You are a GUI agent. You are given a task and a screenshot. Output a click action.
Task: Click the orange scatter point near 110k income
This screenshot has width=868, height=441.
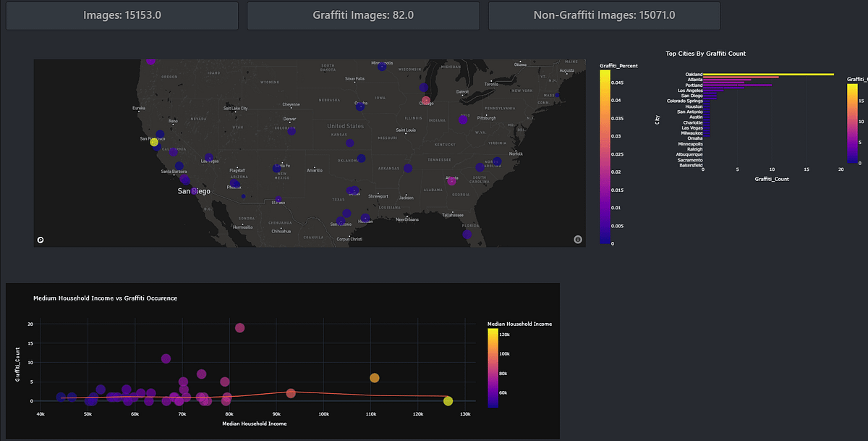tap(375, 377)
